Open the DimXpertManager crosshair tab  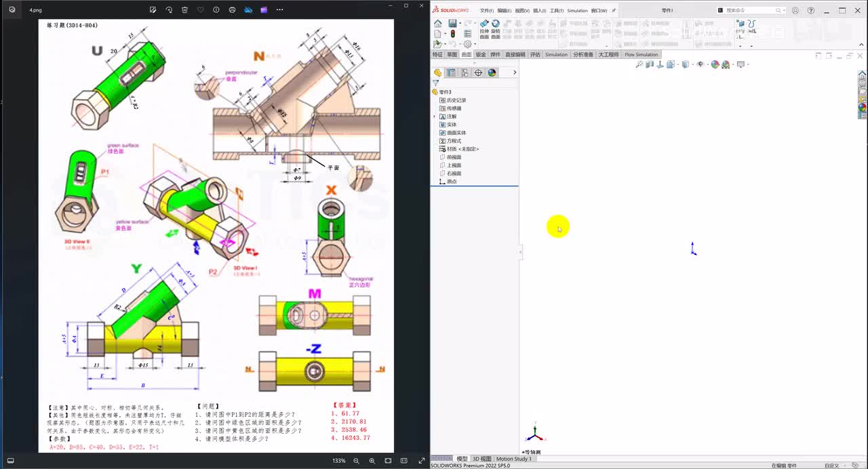[478, 73]
